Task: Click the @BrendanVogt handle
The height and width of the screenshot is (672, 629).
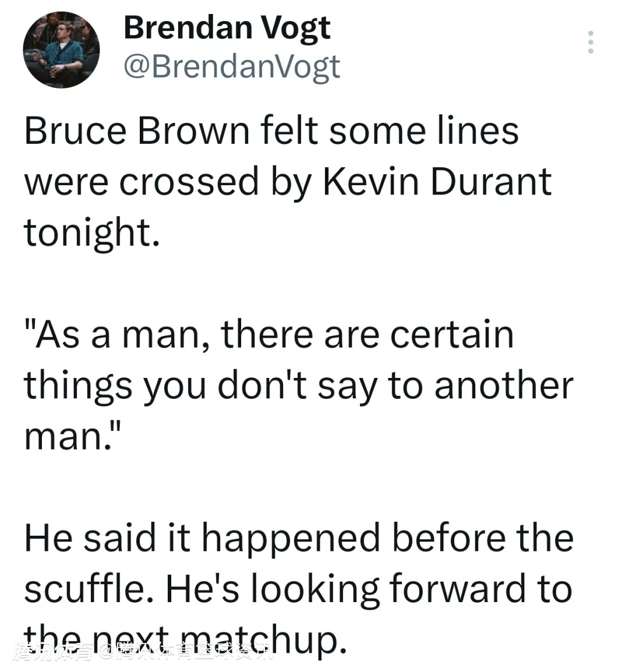Action: (232, 66)
